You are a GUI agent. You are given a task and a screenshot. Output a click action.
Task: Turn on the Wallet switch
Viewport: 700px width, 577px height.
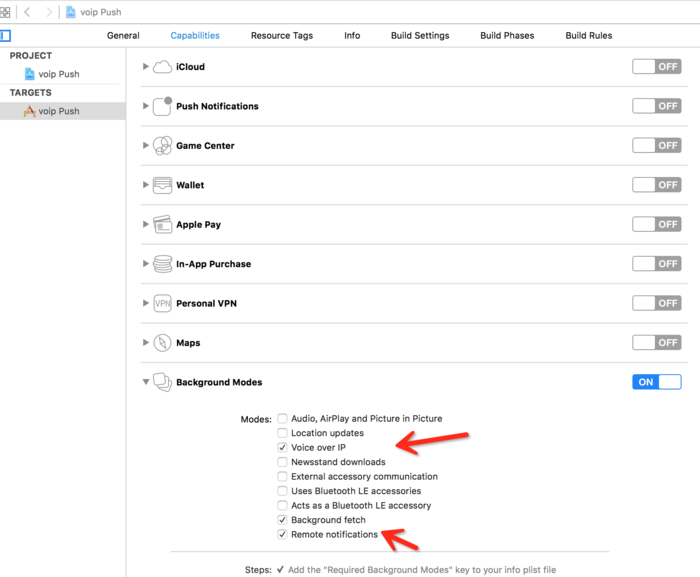[657, 185]
